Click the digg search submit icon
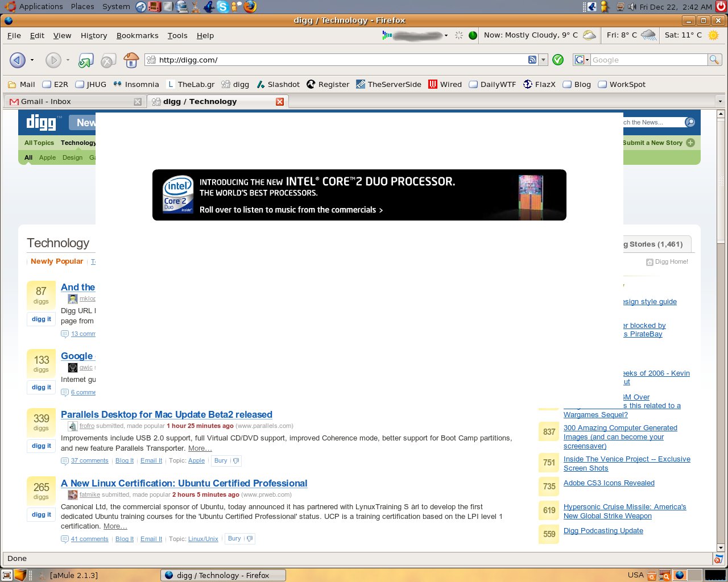 point(690,122)
